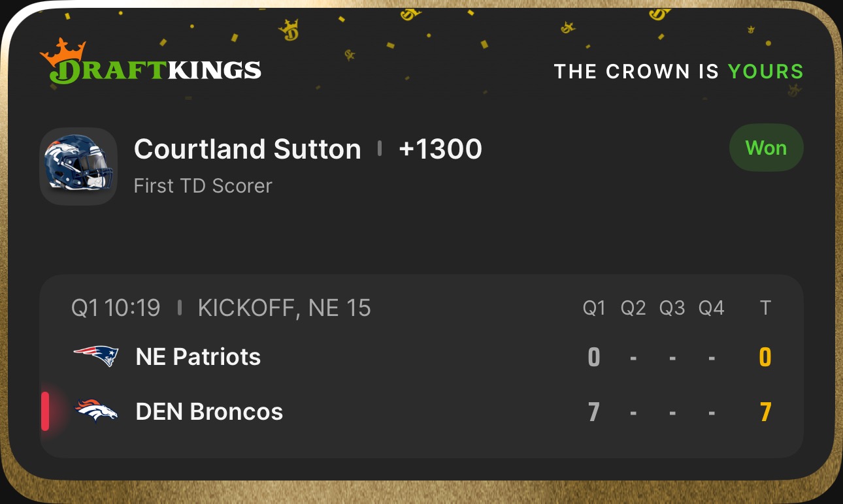Click the NE Patriots team logo
Screen dimensions: 843x504
pos(96,356)
